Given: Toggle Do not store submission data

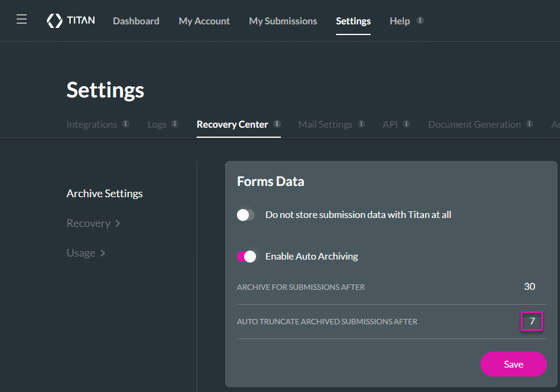Looking at the screenshot, I should pos(246,215).
